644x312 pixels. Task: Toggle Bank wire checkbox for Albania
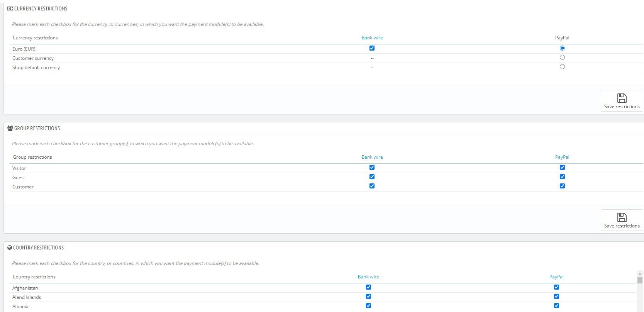pyautogui.click(x=368, y=306)
